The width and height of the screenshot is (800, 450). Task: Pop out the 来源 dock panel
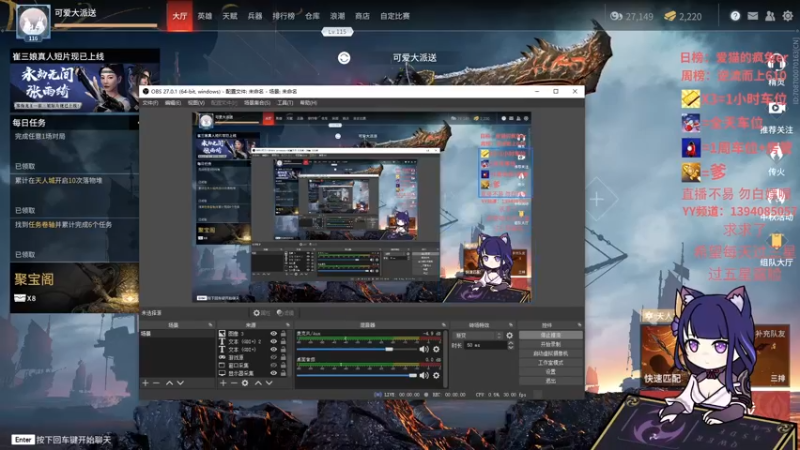point(288,324)
